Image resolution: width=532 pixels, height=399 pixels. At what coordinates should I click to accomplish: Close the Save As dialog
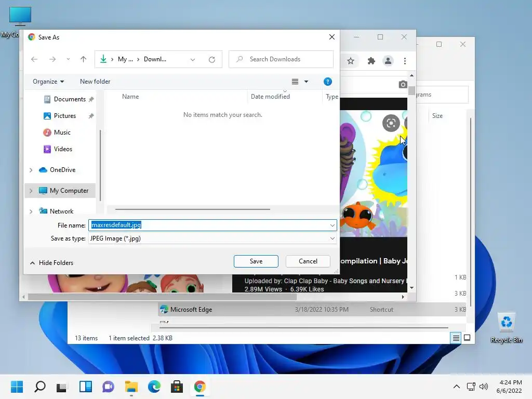click(332, 37)
